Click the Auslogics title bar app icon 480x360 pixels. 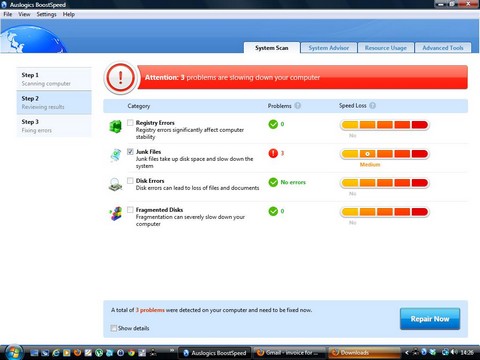pyautogui.click(x=4, y=5)
